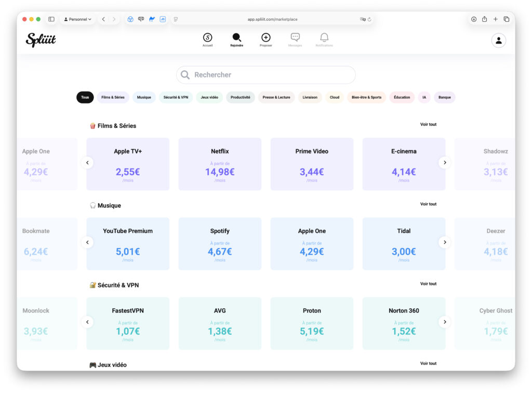Slide Sécurité & VPN carousel right
This screenshot has height=393, width=532.
(x=445, y=322)
